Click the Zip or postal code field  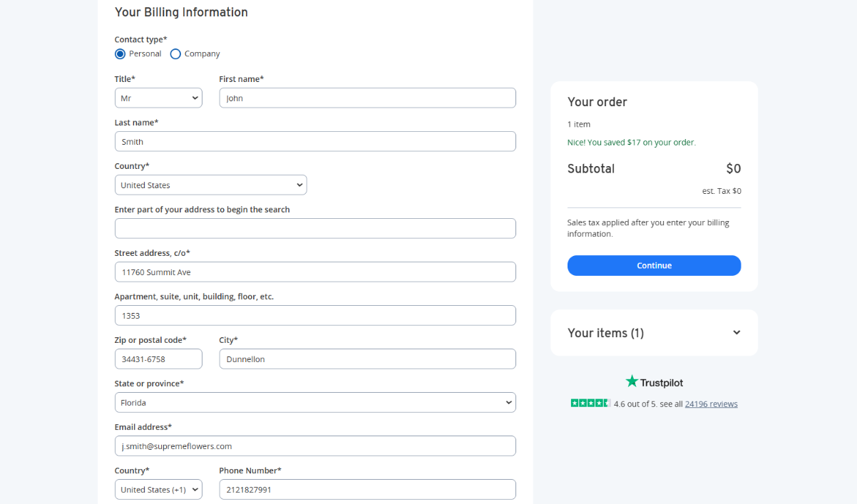click(x=158, y=359)
